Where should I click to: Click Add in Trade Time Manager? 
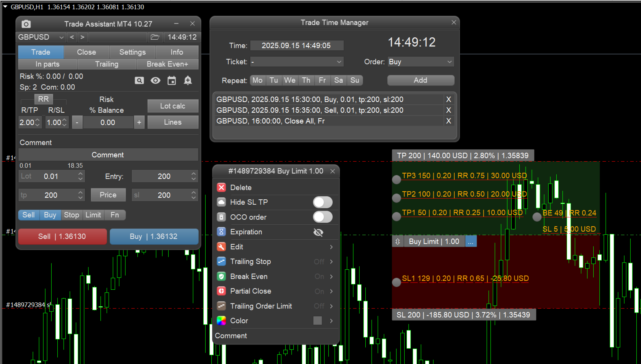point(421,80)
